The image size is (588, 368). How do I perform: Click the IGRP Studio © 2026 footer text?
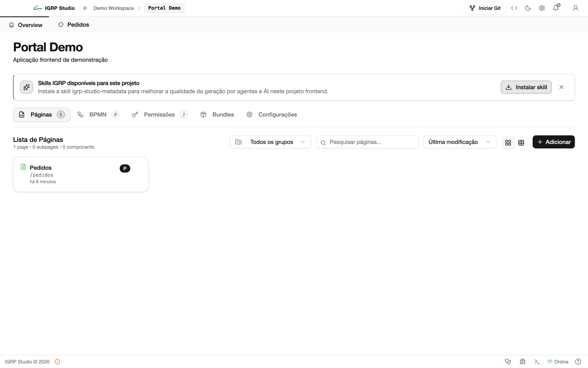(27, 362)
